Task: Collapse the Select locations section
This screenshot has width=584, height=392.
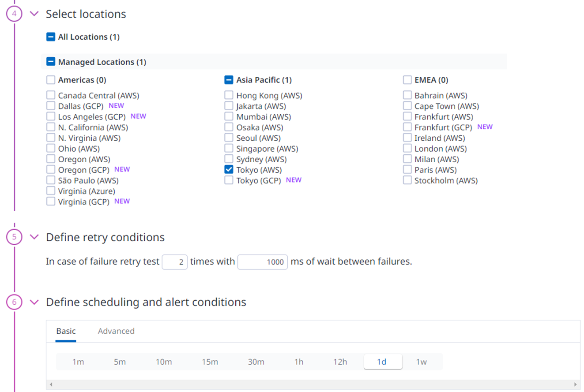Action: [x=34, y=14]
